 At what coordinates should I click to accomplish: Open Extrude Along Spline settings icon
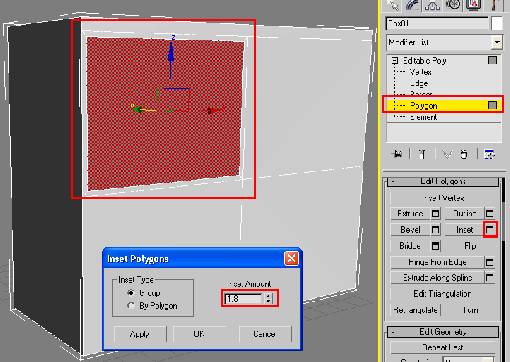pos(489,278)
